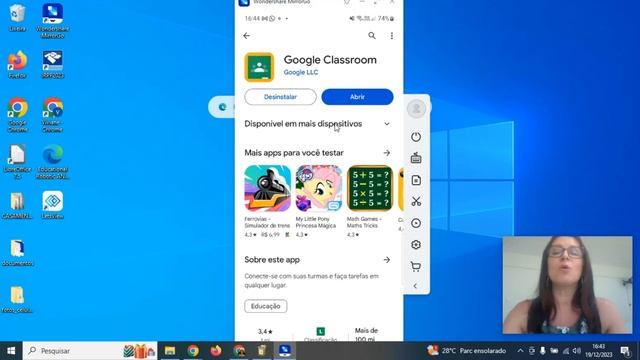
Task: Click the MirrorGo taskbar icon
Action: click(x=285, y=351)
